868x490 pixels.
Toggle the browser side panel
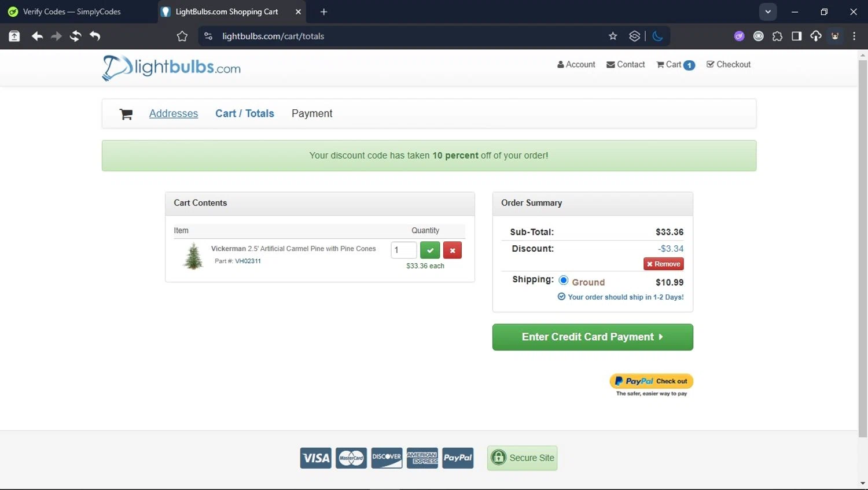click(797, 36)
